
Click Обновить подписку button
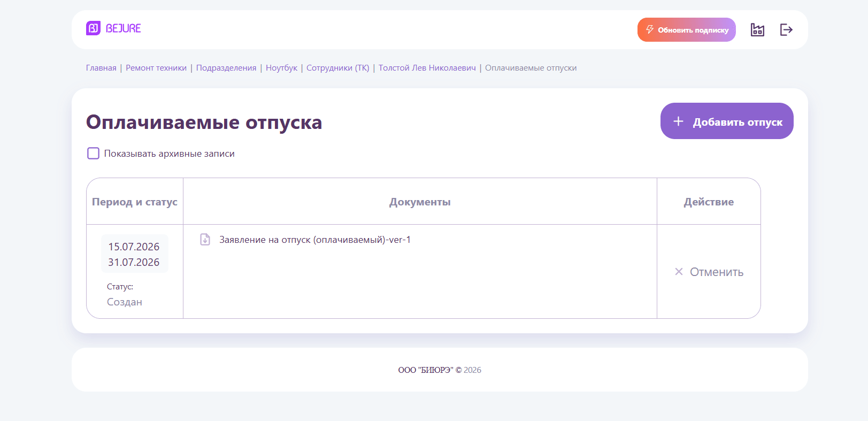(687, 29)
